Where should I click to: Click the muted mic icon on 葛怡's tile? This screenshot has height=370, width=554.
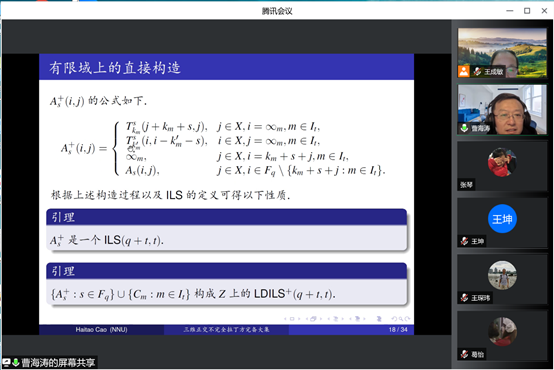pos(464,354)
